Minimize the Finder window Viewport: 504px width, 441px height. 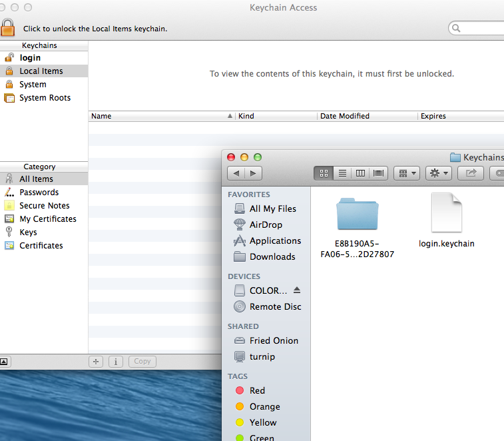point(244,157)
